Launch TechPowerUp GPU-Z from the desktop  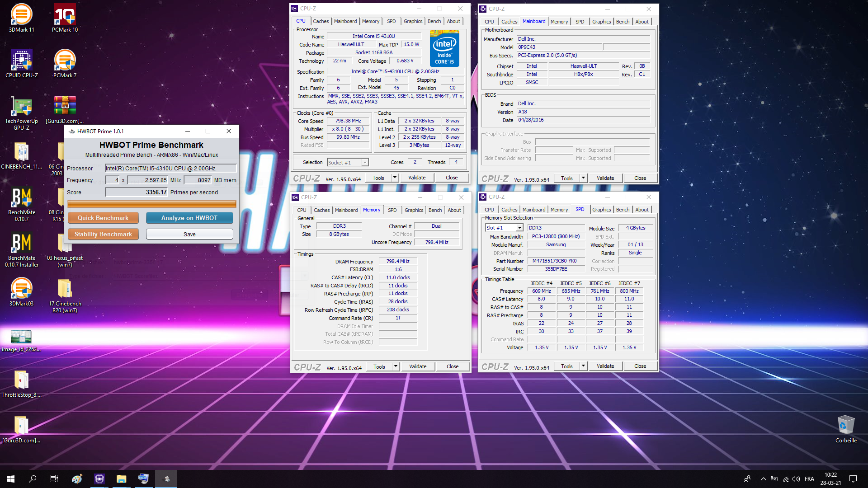[21, 113]
